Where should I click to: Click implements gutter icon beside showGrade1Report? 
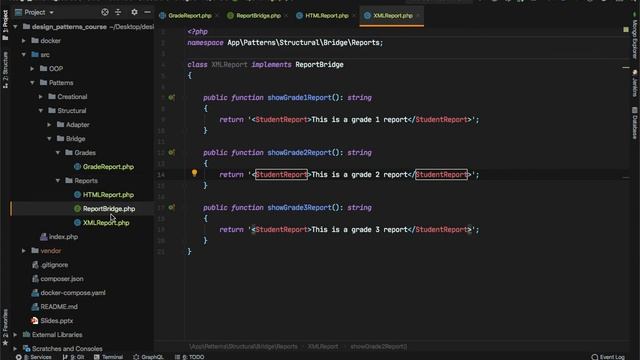tap(171, 98)
